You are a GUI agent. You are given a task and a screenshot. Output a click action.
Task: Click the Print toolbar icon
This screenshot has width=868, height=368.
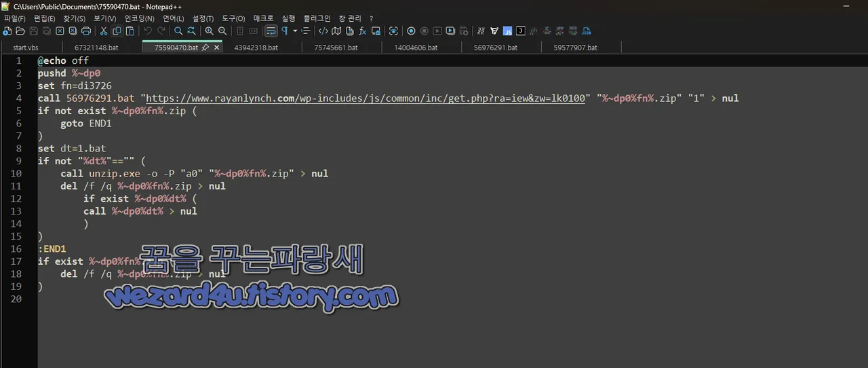[86, 31]
